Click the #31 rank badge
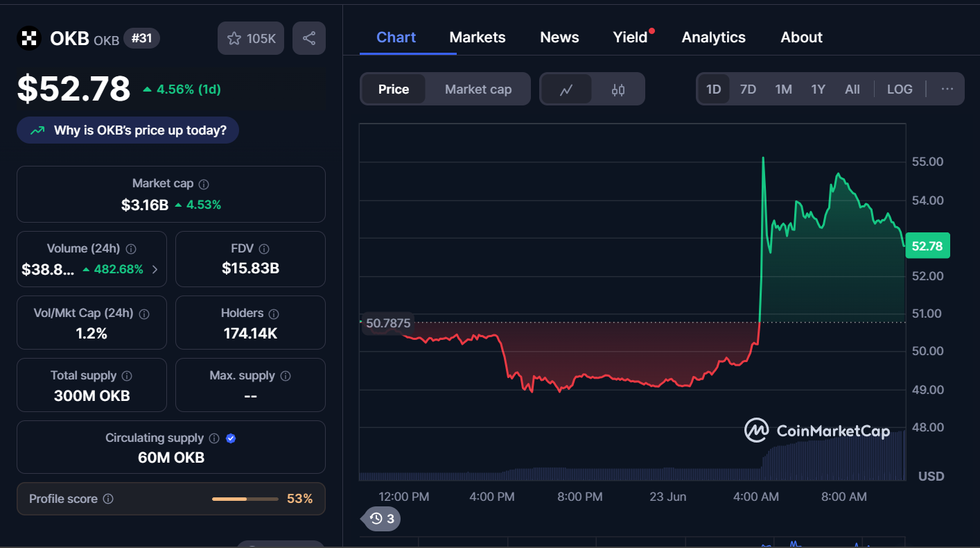This screenshot has width=980, height=548. click(141, 38)
